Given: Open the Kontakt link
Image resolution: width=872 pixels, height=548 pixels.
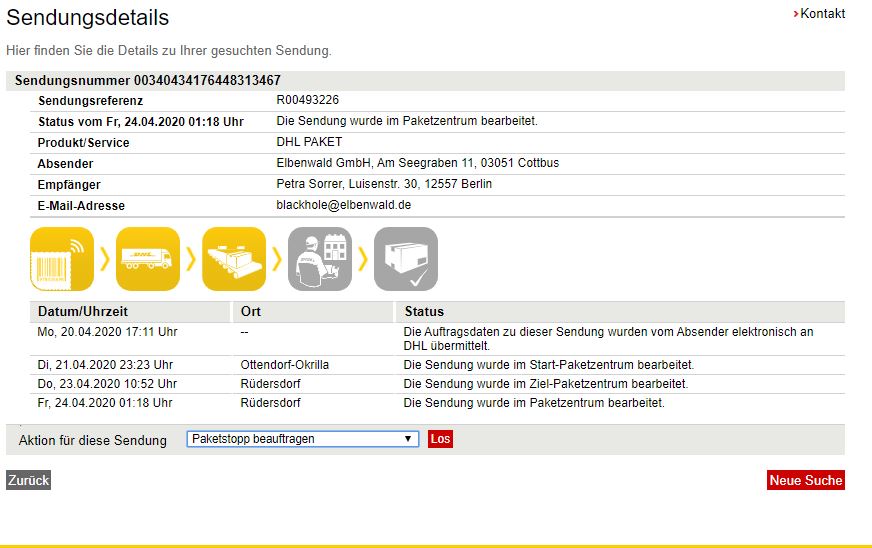Looking at the screenshot, I should (x=822, y=14).
